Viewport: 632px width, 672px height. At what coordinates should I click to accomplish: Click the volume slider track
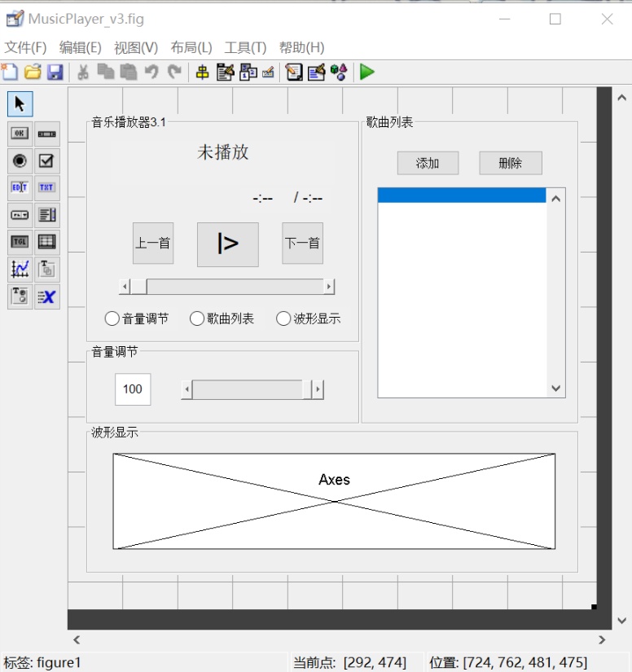[x=248, y=389]
